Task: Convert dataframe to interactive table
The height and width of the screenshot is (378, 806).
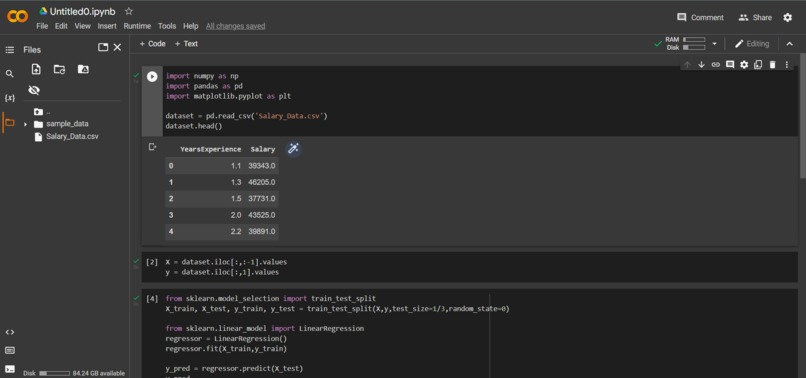Action: coord(293,149)
